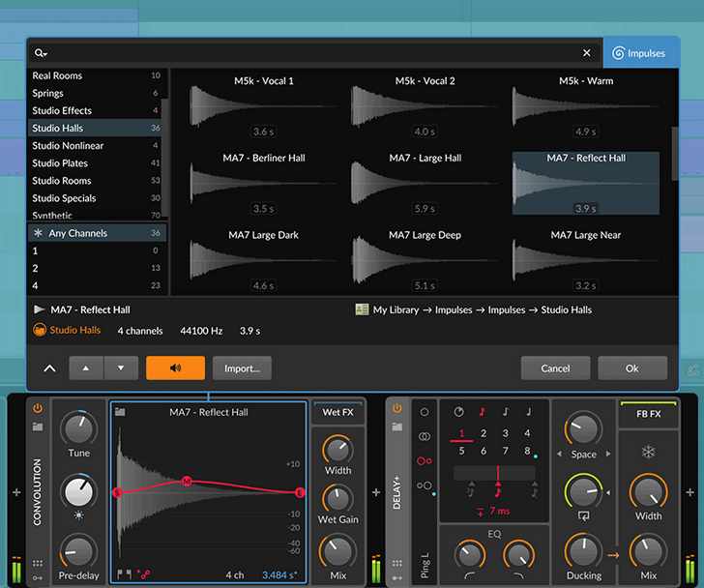Click the feedback loop icon below green knob

click(x=583, y=516)
